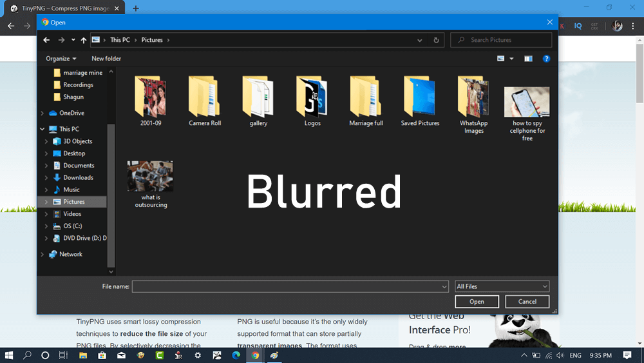The height and width of the screenshot is (363, 644).
Task: Select the 2001-09 folder
Action: (150, 101)
